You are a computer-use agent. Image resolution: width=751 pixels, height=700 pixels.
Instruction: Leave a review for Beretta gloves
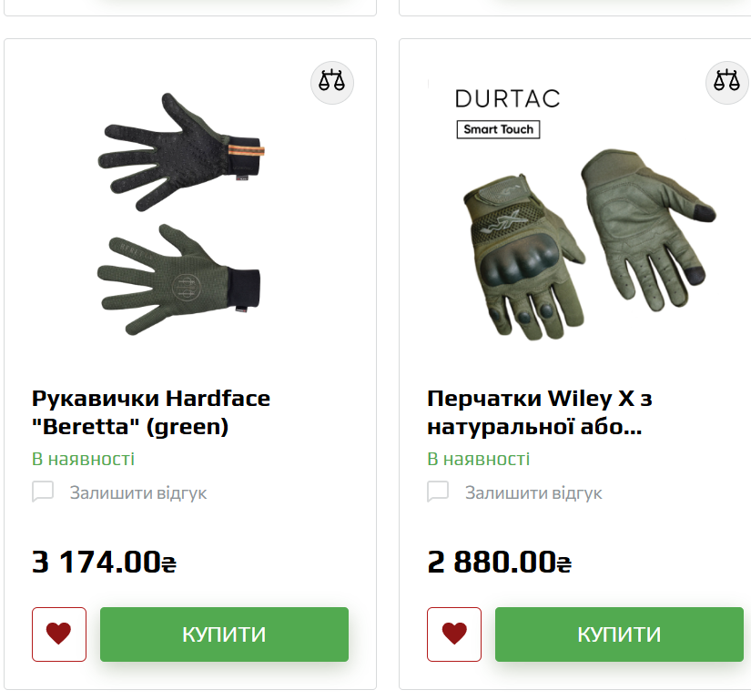pos(138,492)
